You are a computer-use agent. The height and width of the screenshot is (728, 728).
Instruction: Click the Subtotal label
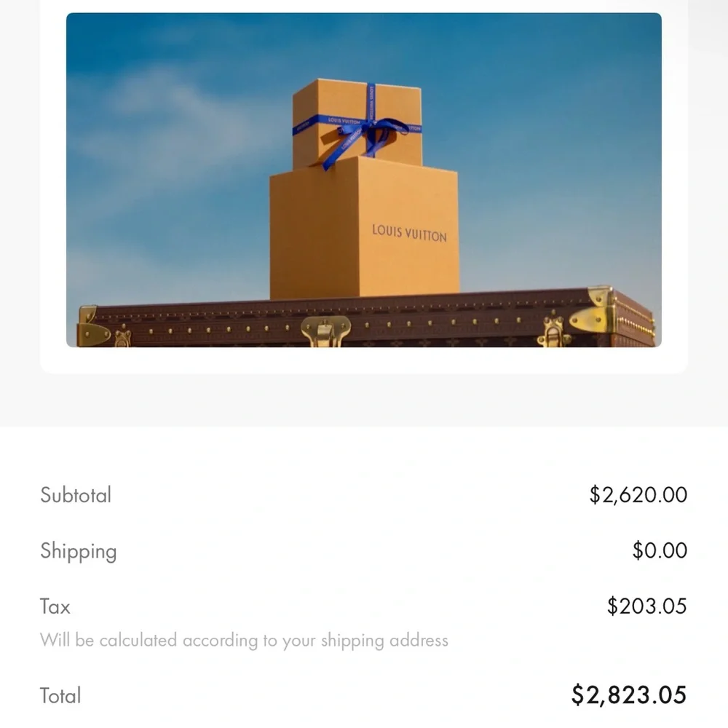tap(76, 495)
